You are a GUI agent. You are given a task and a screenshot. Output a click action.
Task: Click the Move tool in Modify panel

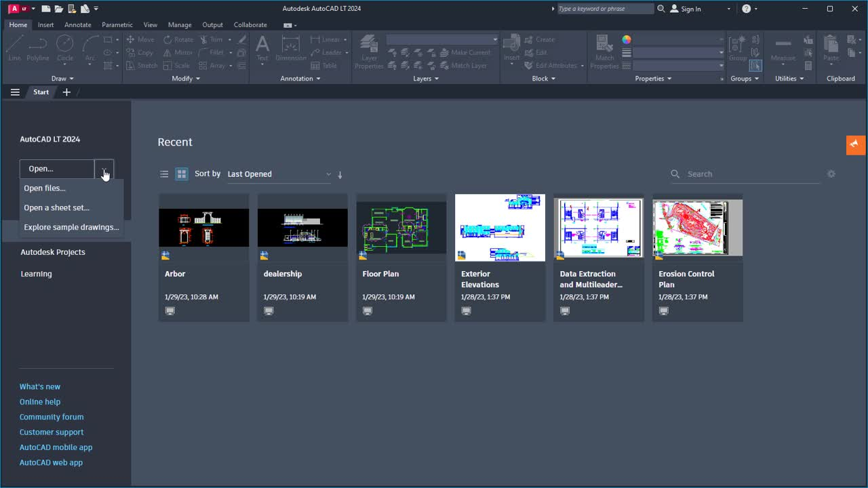tap(140, 39)
